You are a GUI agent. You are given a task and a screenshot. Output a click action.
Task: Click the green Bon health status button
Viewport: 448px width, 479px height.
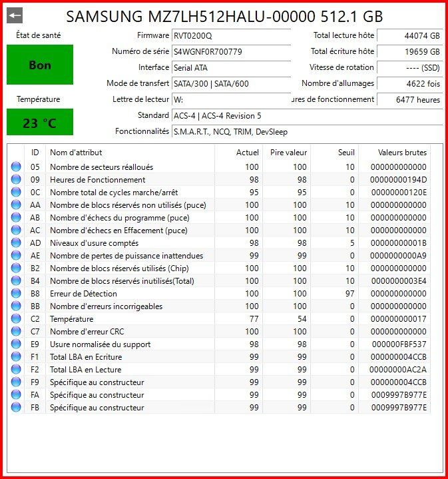tap(40, 65)
